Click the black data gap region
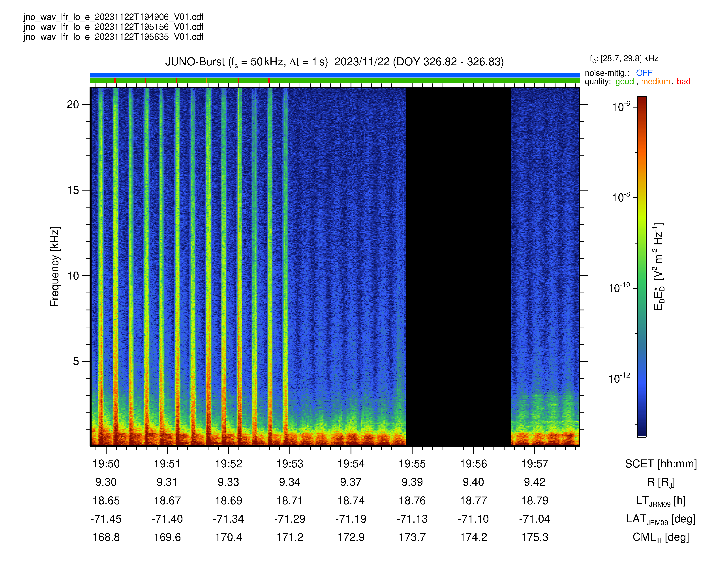Screen dimensions: 728x563 pyautogui.click(x=458, y=267)
